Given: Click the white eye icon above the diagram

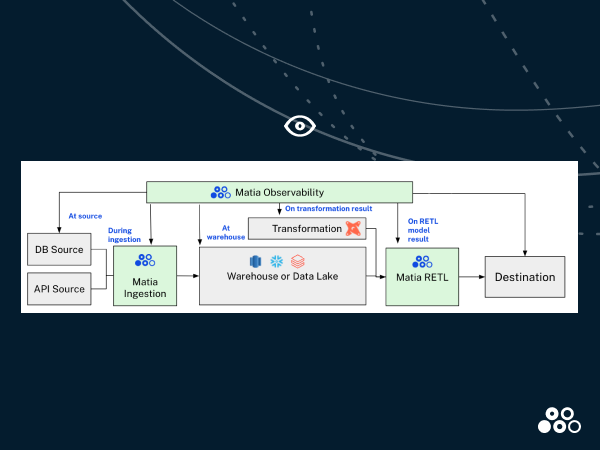Looking at the screenshot, I should pos(300,126).
